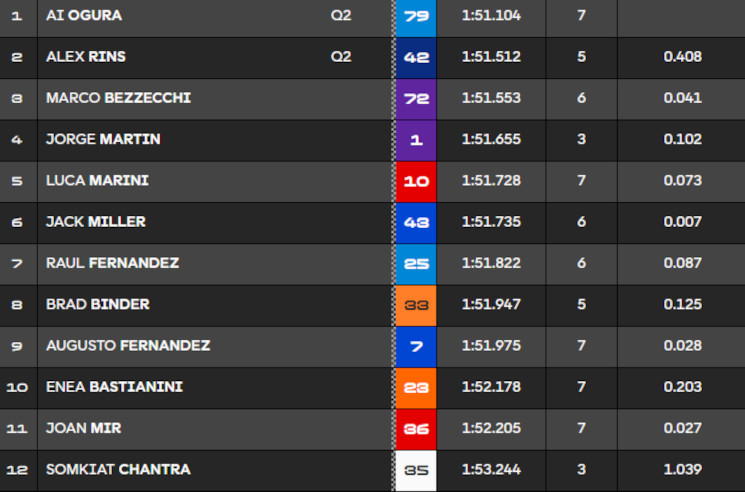
Task: Click Jack Miller's number 43 badge
Action: [416, 222]
